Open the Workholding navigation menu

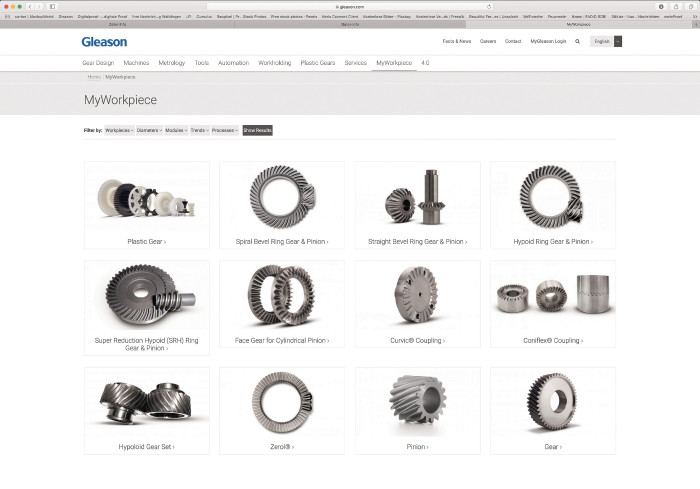tap(274, 63)
